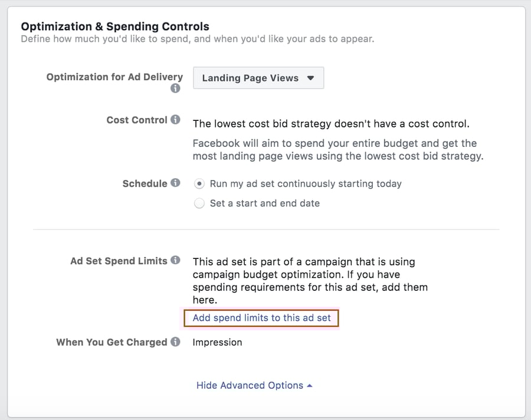531x420 pixels.
Task: View the Cost Control info tooltip icon
Action: [175, 119]
